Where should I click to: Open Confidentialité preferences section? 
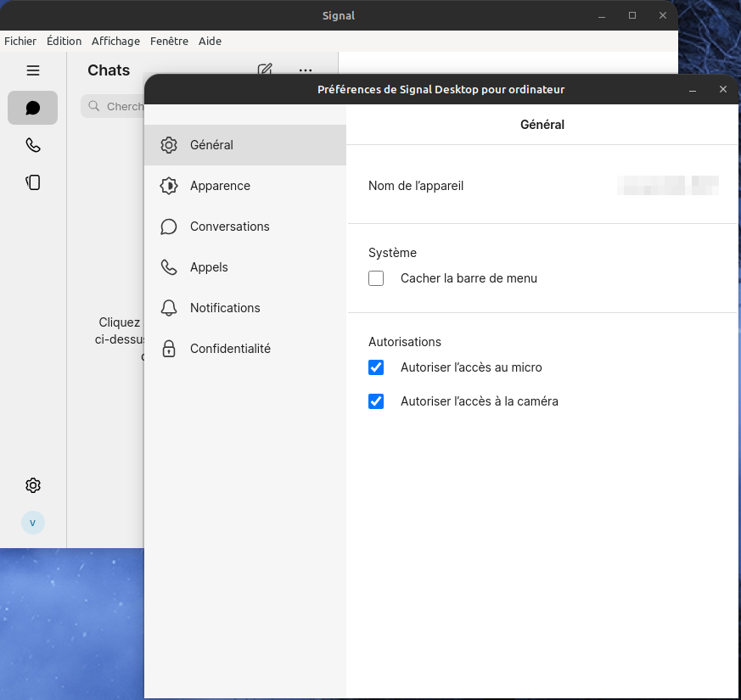tap(230, 349)
